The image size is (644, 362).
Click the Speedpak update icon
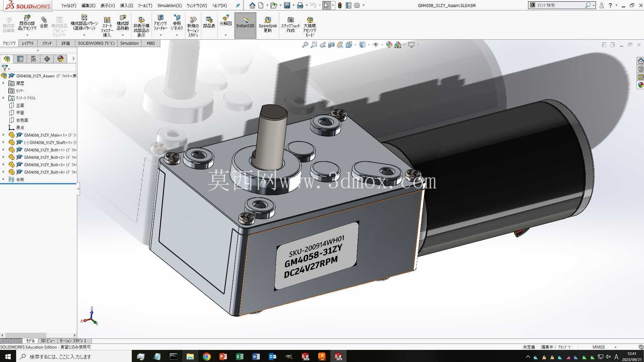pos(268,25)
